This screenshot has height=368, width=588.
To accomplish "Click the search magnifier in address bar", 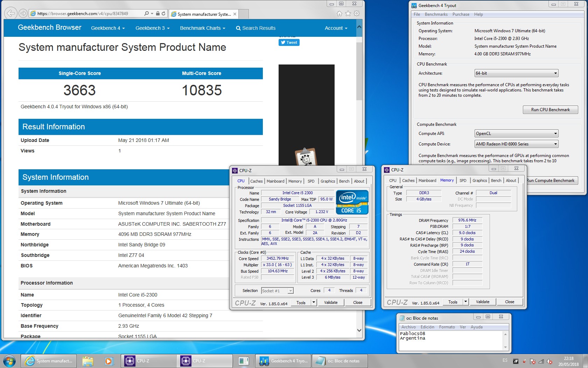I will (147, 13).
